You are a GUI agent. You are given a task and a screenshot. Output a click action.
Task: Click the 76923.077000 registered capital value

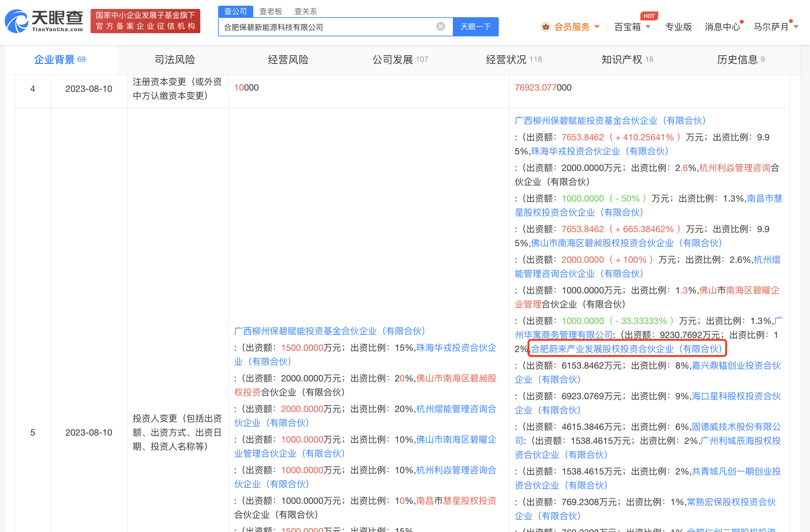(x=543, y=87)
